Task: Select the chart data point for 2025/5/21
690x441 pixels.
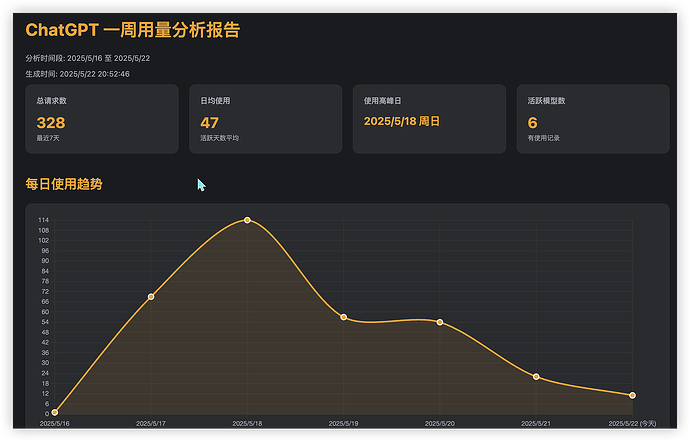Action: click(536, 377)
